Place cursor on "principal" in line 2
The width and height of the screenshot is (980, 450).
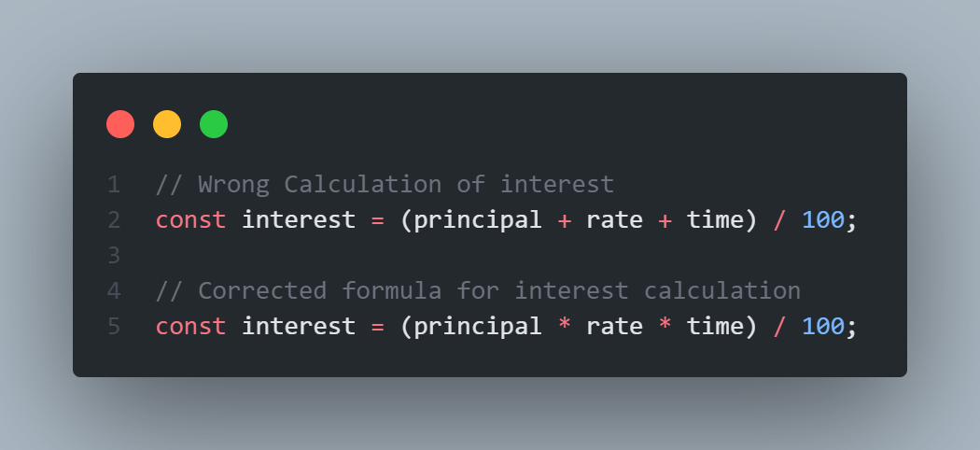point(478,220)
